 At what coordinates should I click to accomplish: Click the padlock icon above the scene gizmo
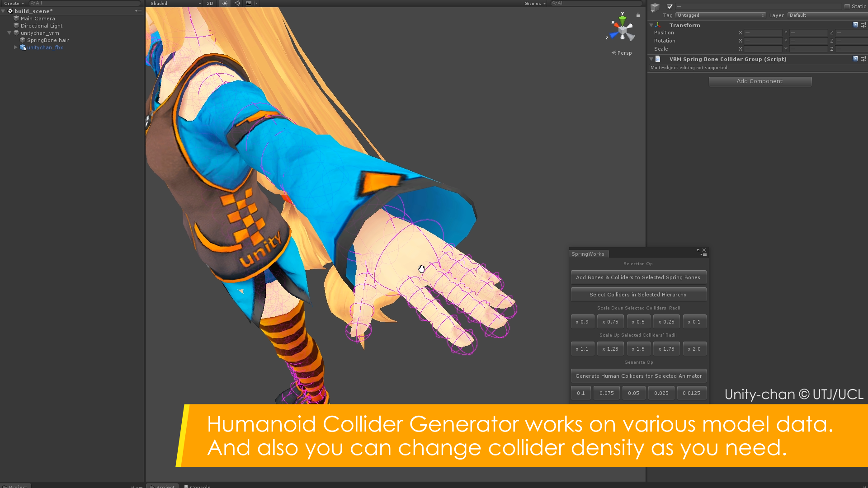(638, 15)
